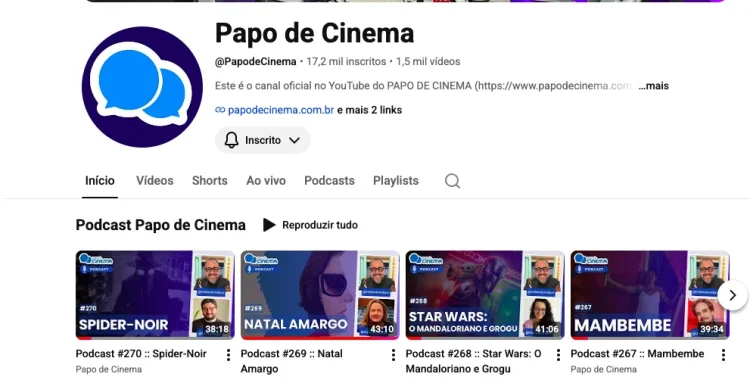Switch to the Playlists tab

(x=396, y=181)
